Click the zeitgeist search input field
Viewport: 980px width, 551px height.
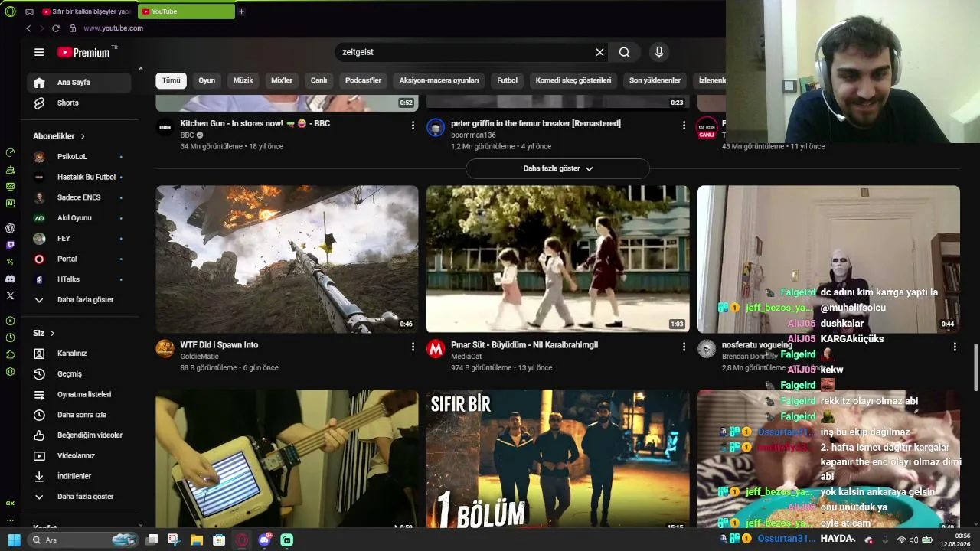464,52
